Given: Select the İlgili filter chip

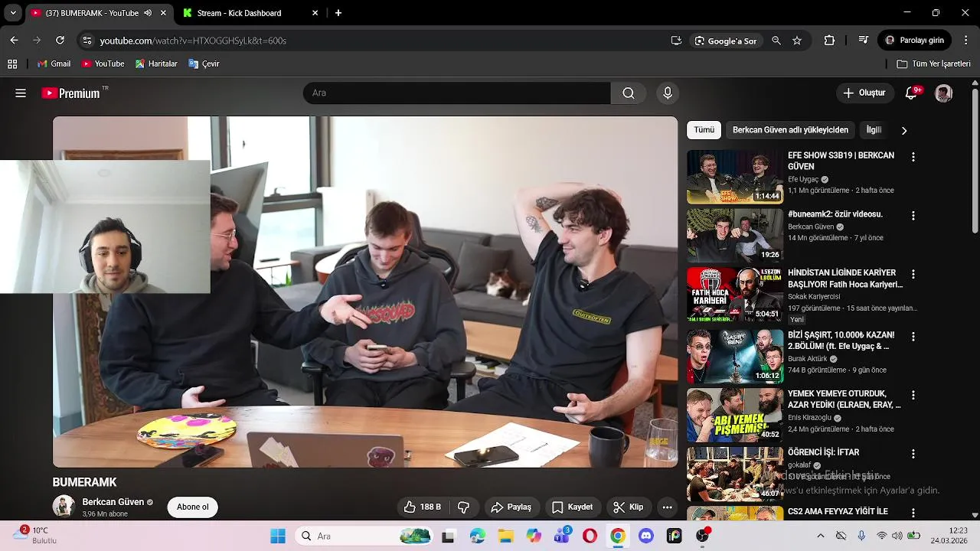Looking at the screenshot, I should coord(874,130).
